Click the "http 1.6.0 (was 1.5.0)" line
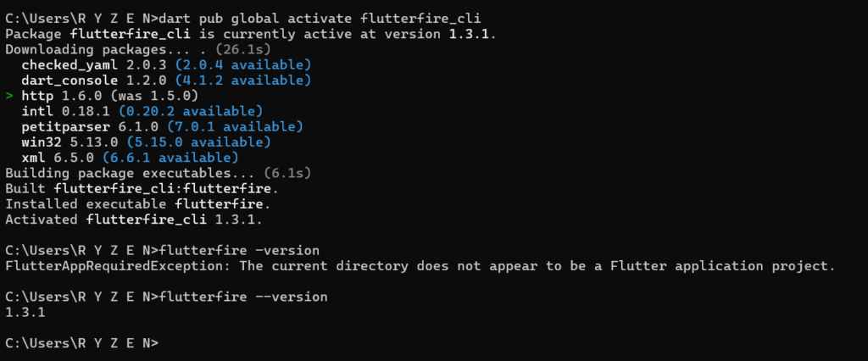This screenshot has height=361, width=868. coord(109,96)
